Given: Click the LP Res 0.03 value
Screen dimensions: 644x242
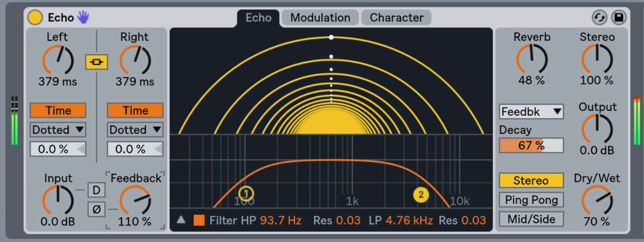Looking at the screenshot, I should click(x=474, y=220).
